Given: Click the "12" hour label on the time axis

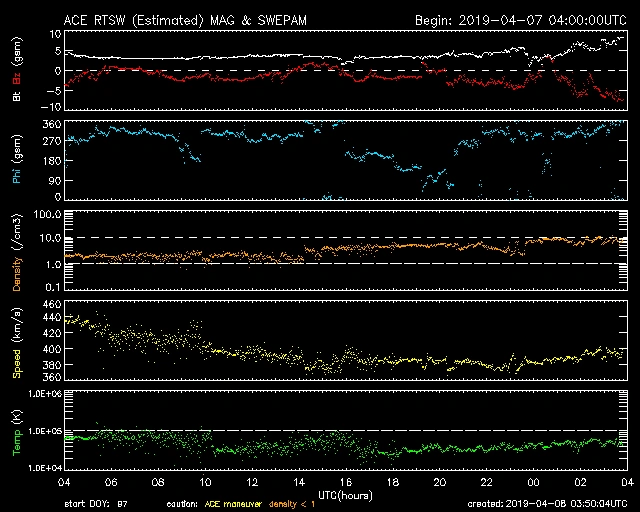Looking at the screenshot, I should point(252,483).
